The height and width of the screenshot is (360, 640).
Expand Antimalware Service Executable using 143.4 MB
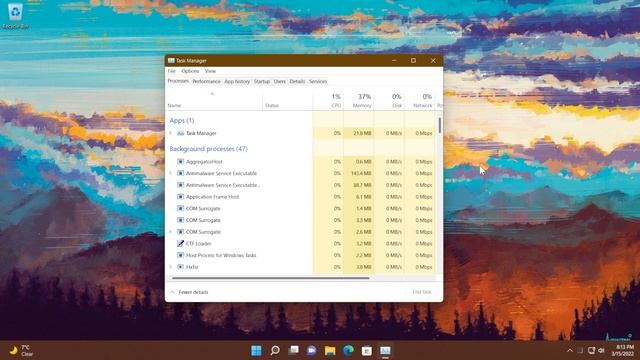click(171, 173)
